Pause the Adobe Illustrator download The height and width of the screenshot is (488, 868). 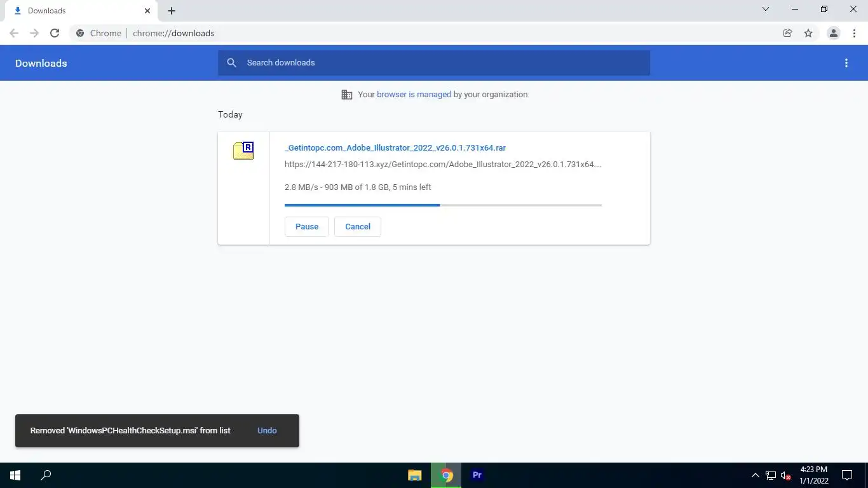coord(307,227)
